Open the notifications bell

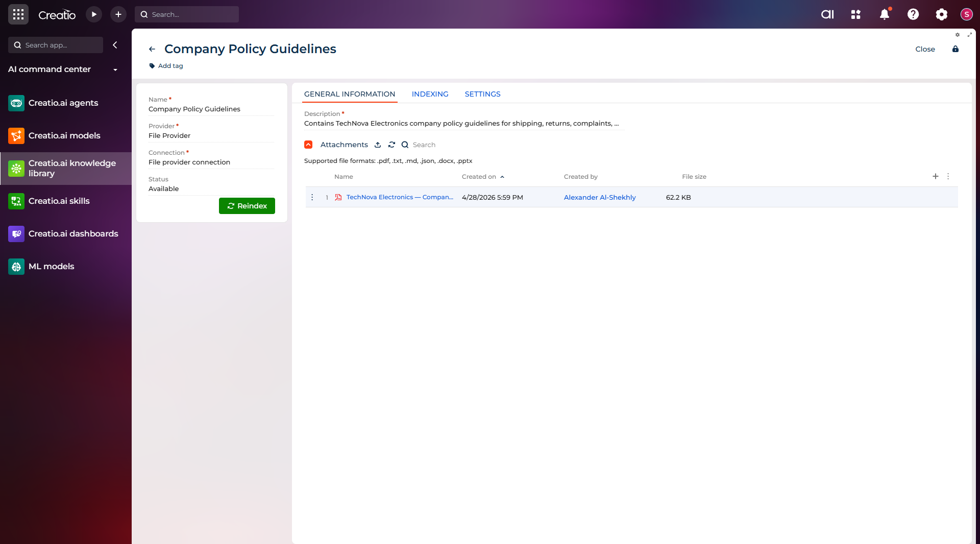pyautogui.click(x=885, y=14)
